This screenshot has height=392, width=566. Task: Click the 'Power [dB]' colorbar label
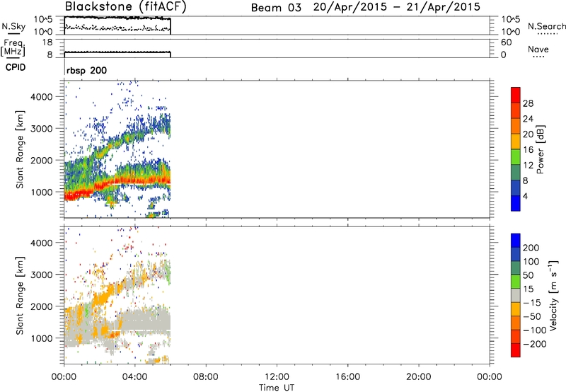(x=540, y=149)
